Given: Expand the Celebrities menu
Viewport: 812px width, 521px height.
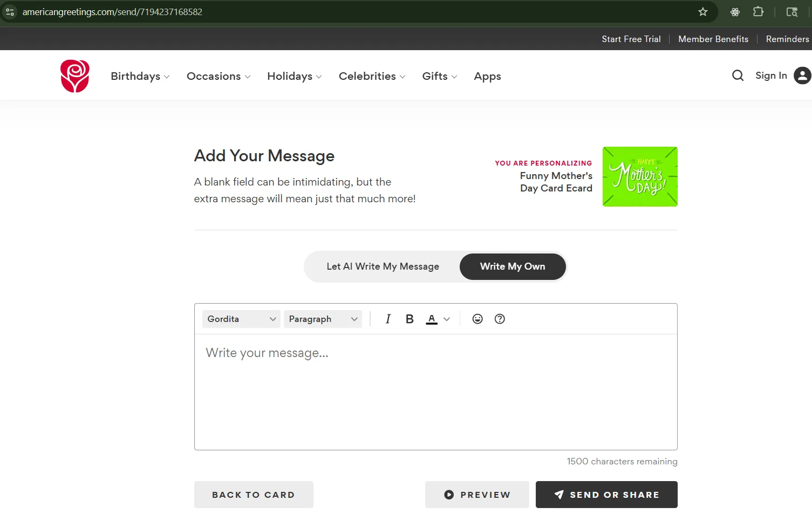Looking at the screenshot, I should coord(372,76).
